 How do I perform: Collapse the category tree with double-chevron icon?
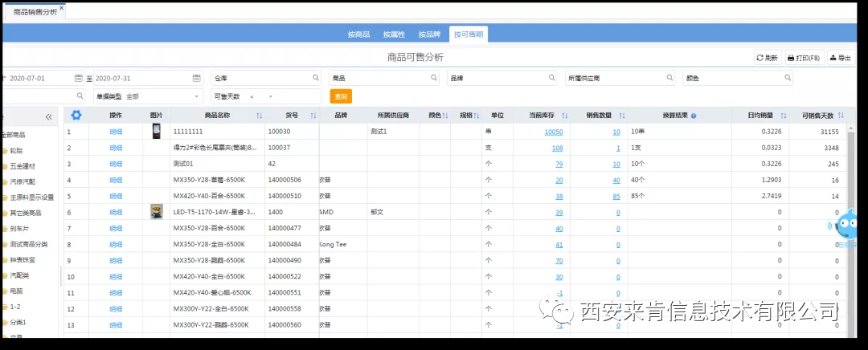(49, 116)
